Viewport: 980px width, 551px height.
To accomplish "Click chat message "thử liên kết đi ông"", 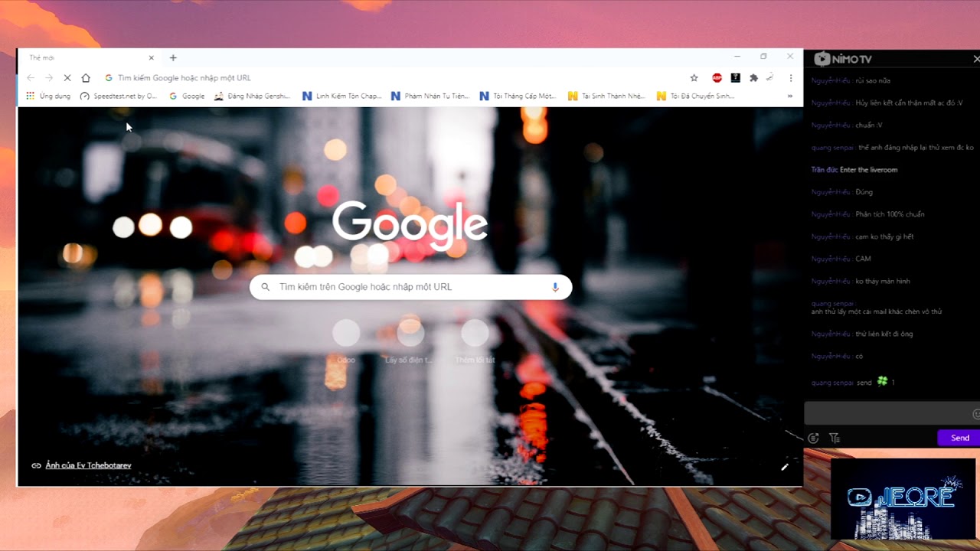I will (884, 334).
